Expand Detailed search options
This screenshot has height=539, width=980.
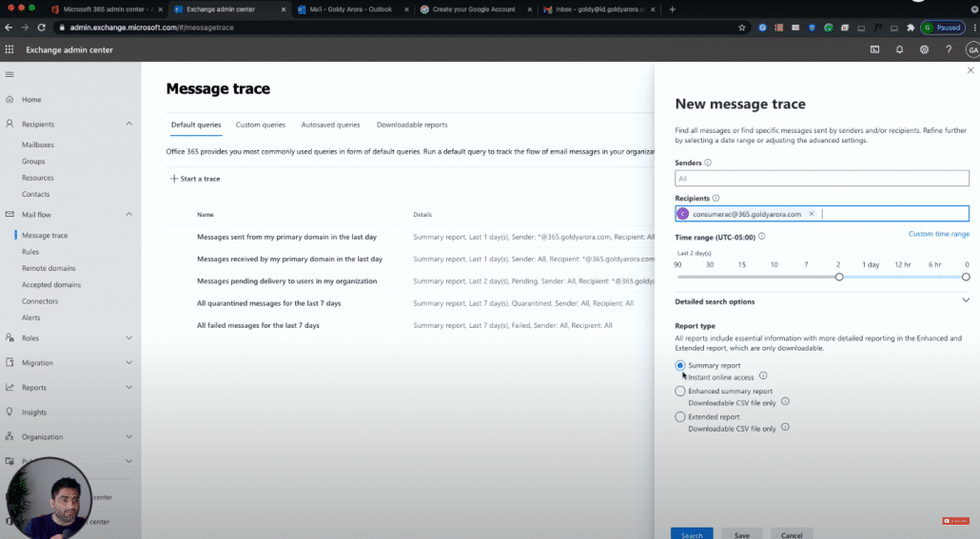tap(965, 300)
